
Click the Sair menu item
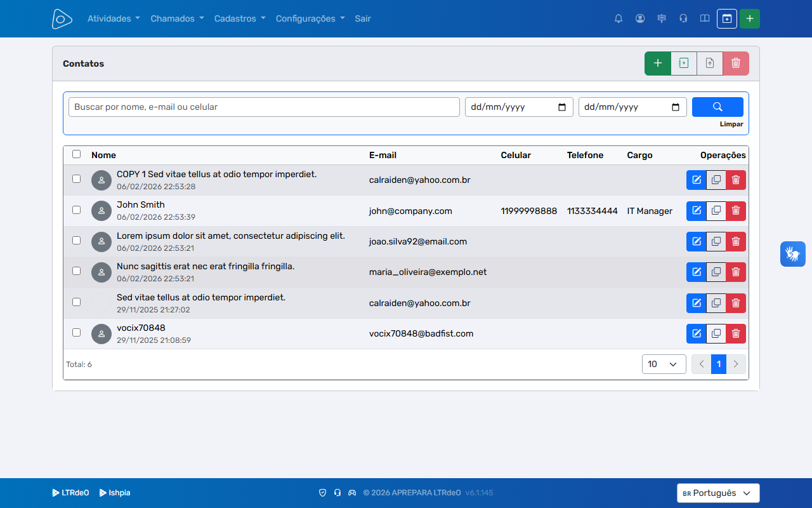[x=363, y=18]
